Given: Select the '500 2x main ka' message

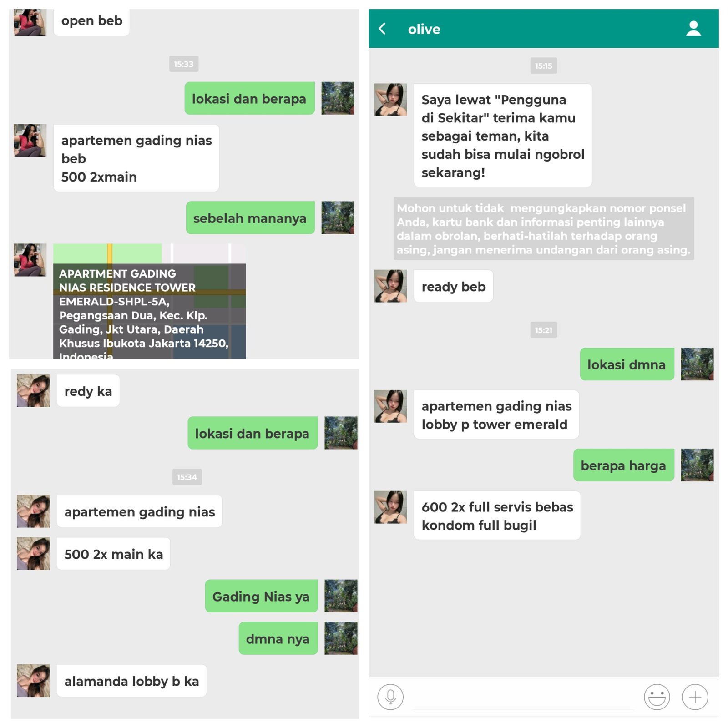Looking at the screenshot, I should coord(113,554).
